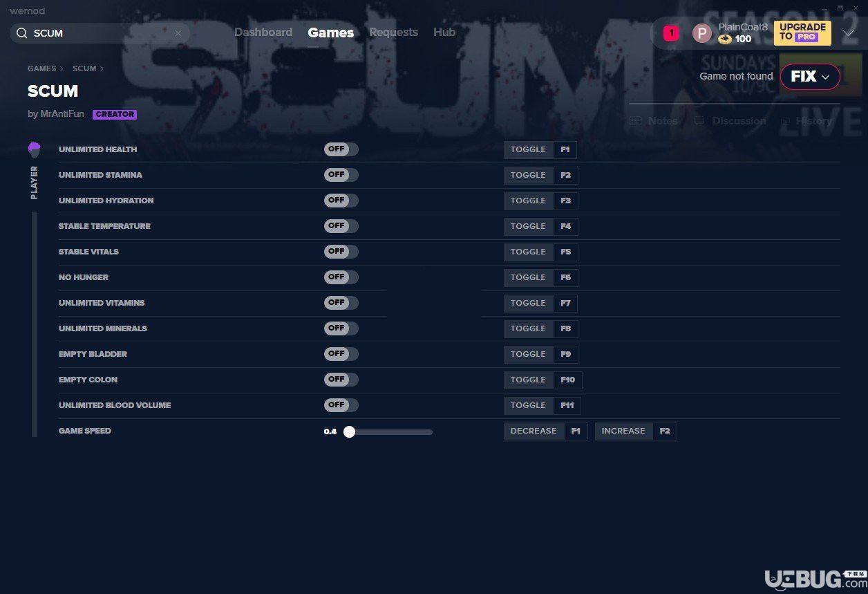Click the History icon
868x594 pixels.
pyautogui.click(x=785, y=121)
